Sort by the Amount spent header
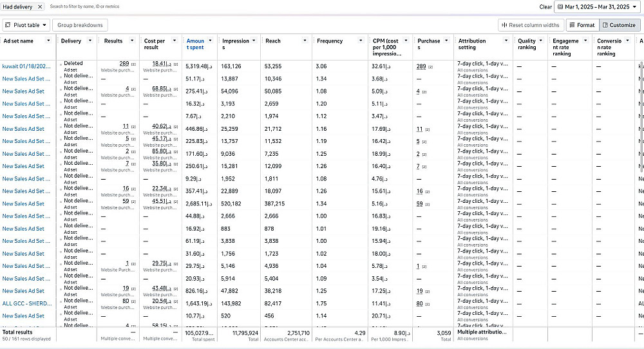Viewport: 644px width, 349px height. pyautogui.click(x=195, y=44)
